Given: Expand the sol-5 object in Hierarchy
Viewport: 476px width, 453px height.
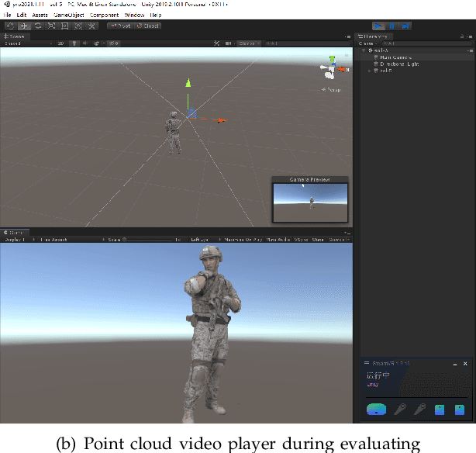Looking at the screenshot, I should click(x=370, y=71).
